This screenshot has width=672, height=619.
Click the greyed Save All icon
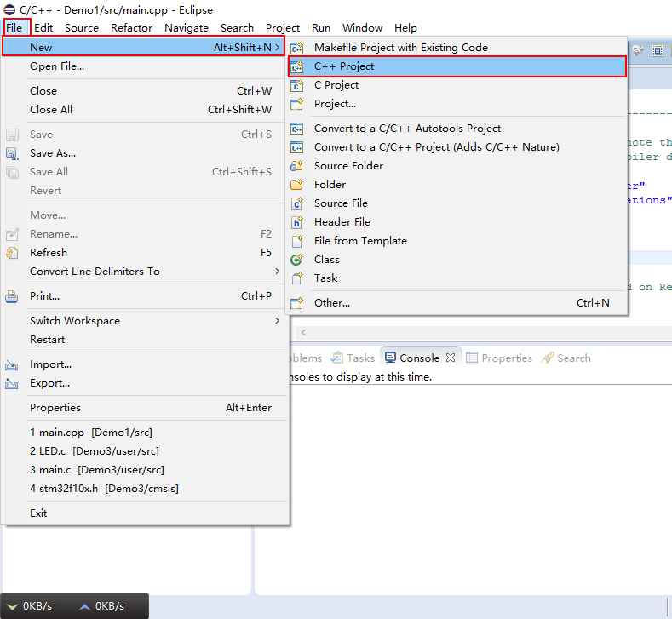coord(12,172)
